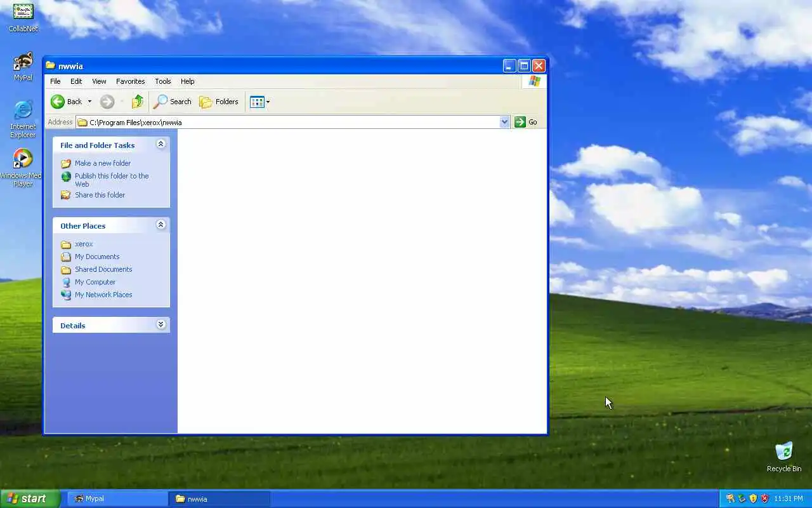Click the Share this folder icon

[66, 195]
